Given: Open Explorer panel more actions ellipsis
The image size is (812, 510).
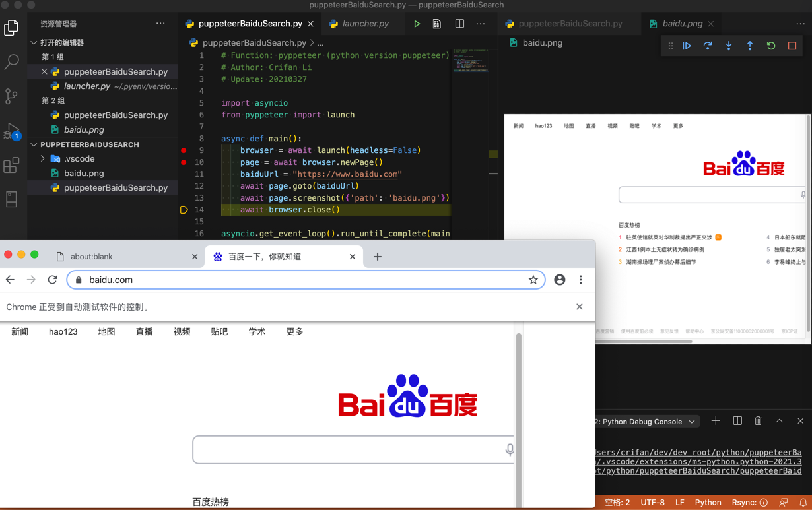Looking at the screenshot, I should (160, 24).
